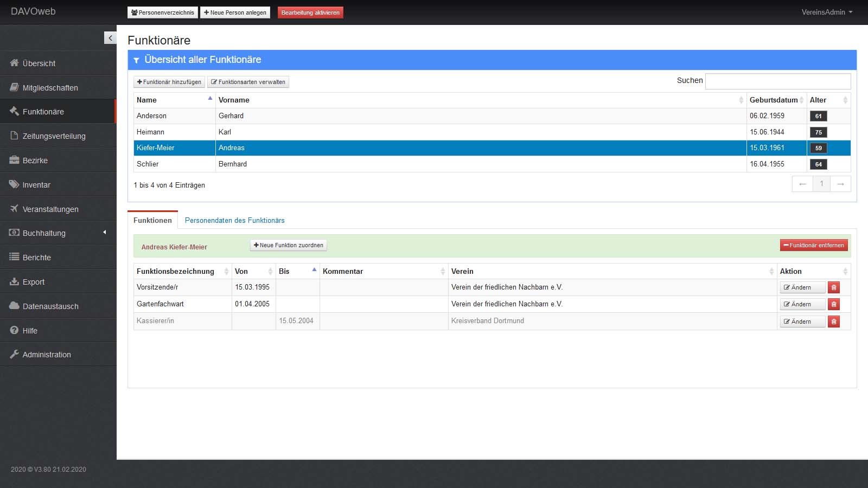
Task: Open Zeitungsverteilung in the sidebar
Action: (x=58, y=136)
